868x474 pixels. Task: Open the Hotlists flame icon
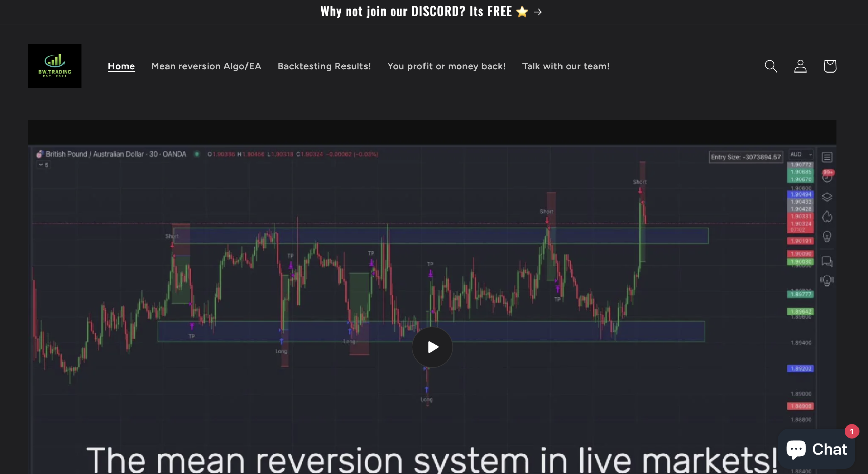pos(827,217)
